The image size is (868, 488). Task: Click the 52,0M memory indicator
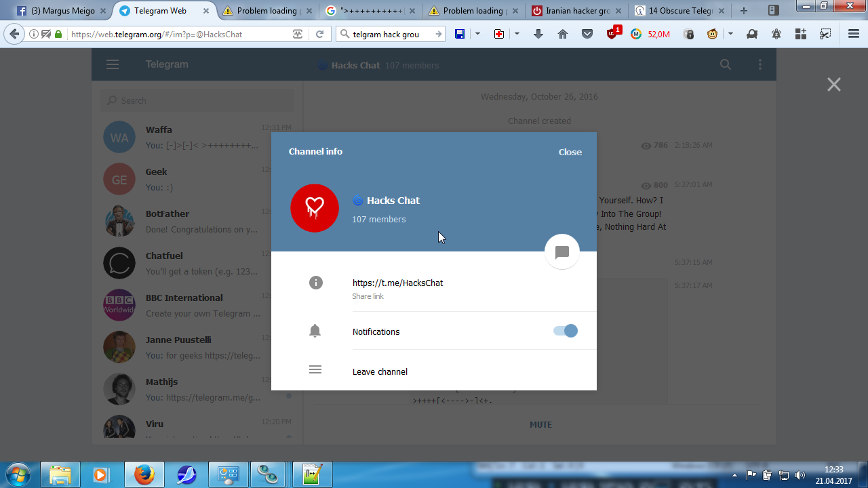pos(658,34)
